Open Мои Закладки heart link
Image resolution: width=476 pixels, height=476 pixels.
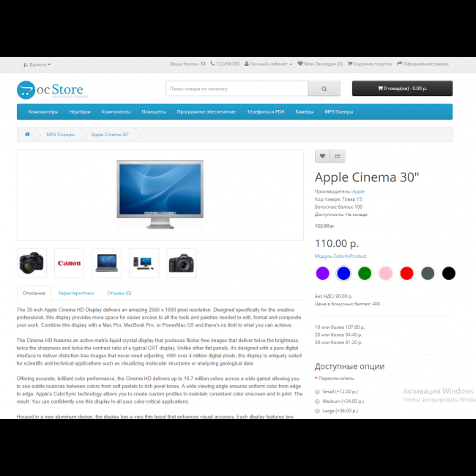tap(320, 64)
